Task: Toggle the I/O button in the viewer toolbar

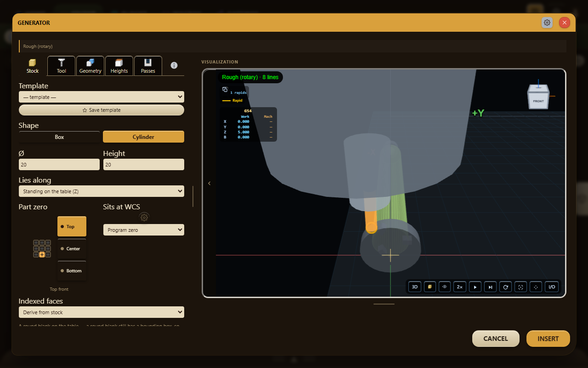Action: [x=552, y=287]
